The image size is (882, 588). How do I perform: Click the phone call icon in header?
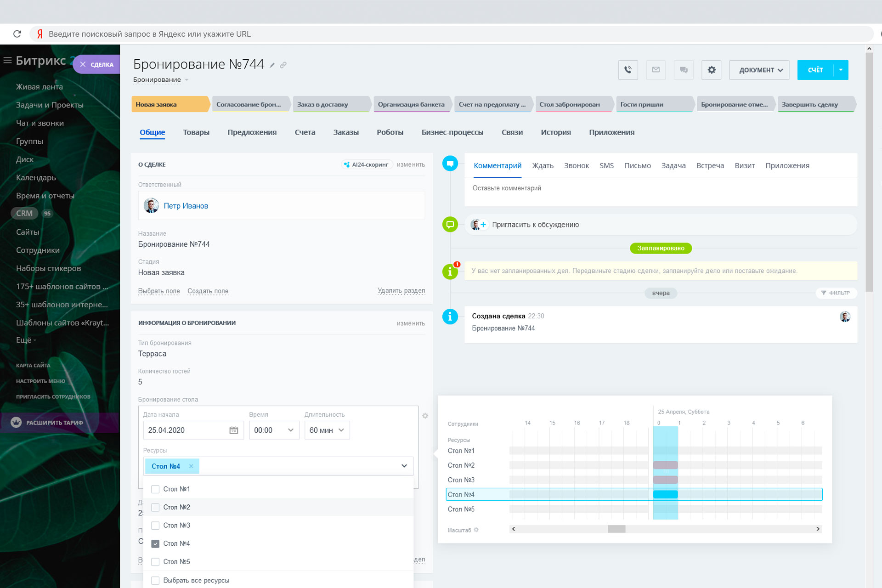pos(628,70)
